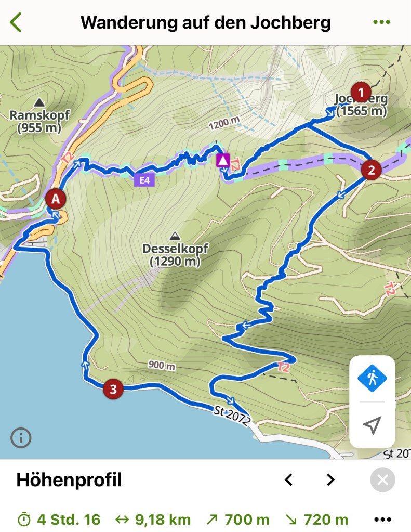Go to next panel with right chevron
The image size is (411, 532).
point(330,480)
